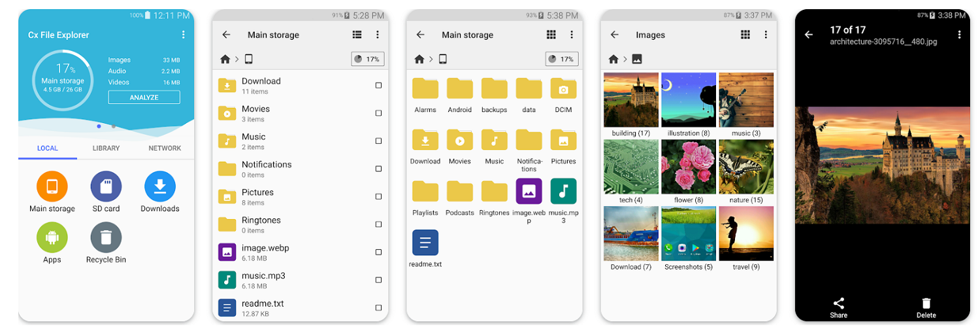The width and height of the screenshot is (980, 333).
Task: Expand the overflow menu on Images screen
Action: (766, 35)
